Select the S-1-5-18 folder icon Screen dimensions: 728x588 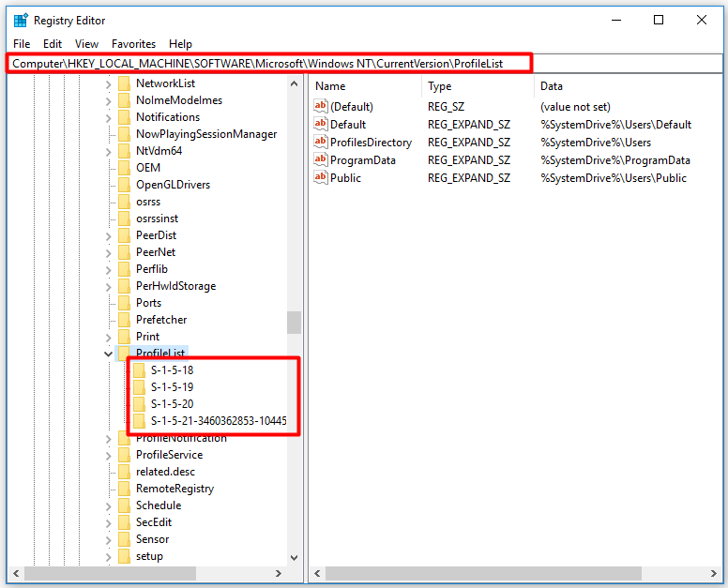(139, 370)
